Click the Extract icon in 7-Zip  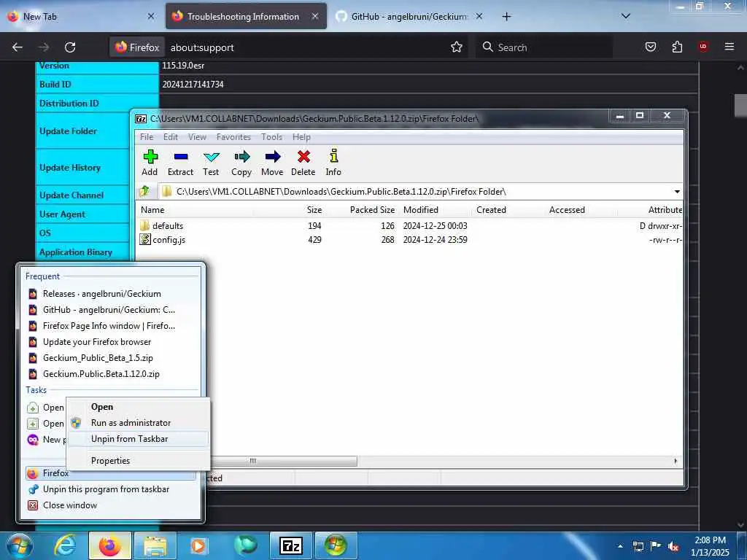pos(181,163)
